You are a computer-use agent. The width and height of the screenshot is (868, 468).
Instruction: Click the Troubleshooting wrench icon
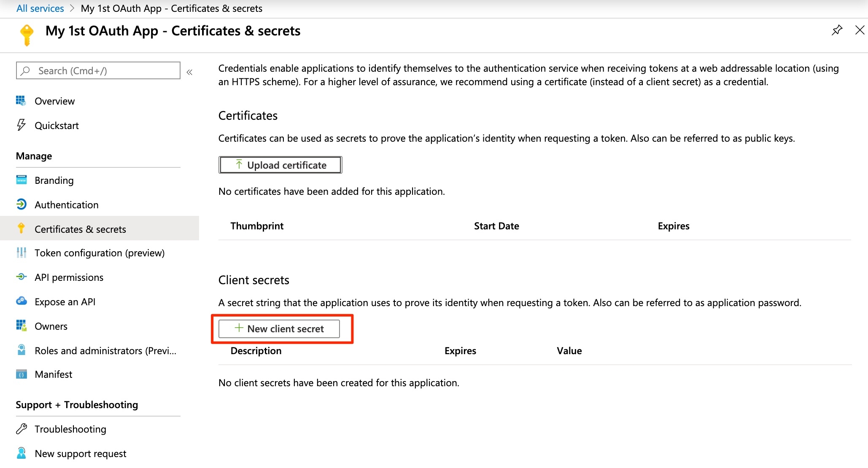[21, 429]
